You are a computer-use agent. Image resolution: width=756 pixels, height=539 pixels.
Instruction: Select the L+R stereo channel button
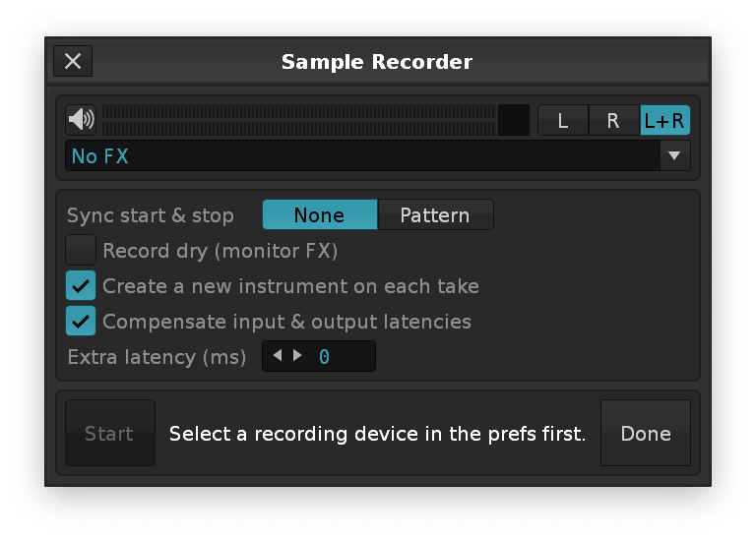coord(664,121)
